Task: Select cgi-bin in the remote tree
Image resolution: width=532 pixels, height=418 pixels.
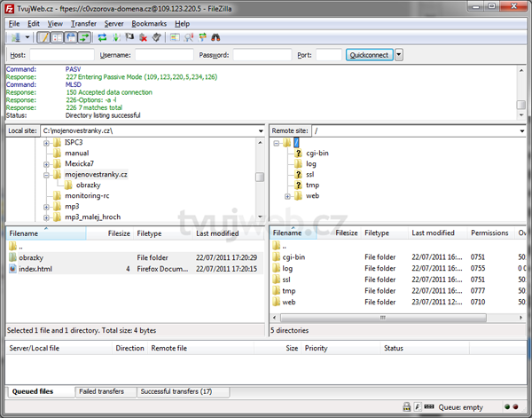Action: click(x=317, y=154)
